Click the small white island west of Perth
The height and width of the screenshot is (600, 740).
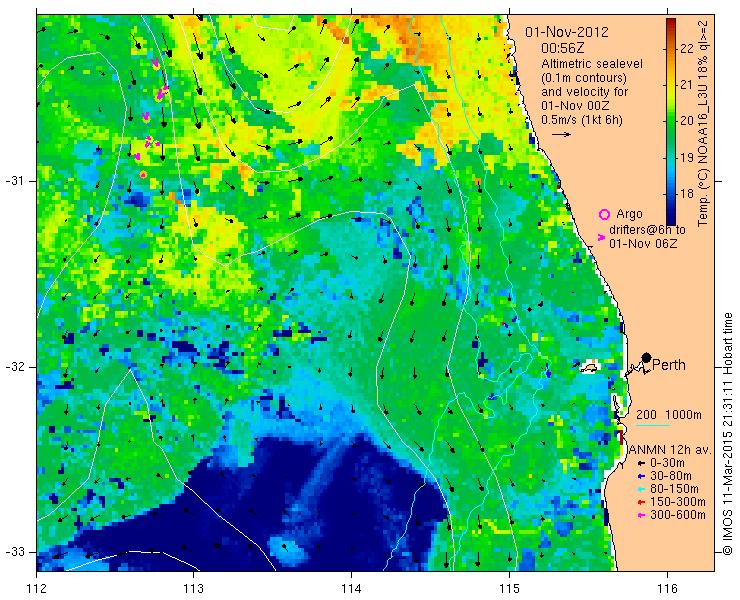pyautogui.click(x=588, y=367)
